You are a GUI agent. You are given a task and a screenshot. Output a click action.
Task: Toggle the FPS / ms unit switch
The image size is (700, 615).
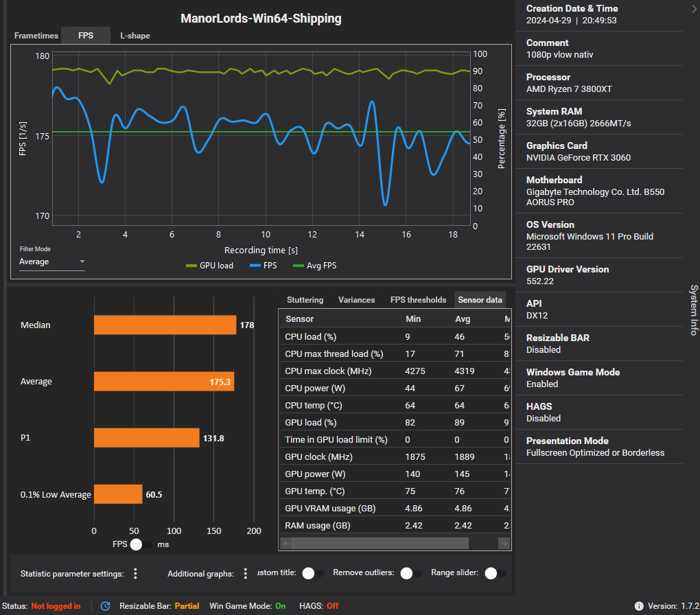point(141,544)
